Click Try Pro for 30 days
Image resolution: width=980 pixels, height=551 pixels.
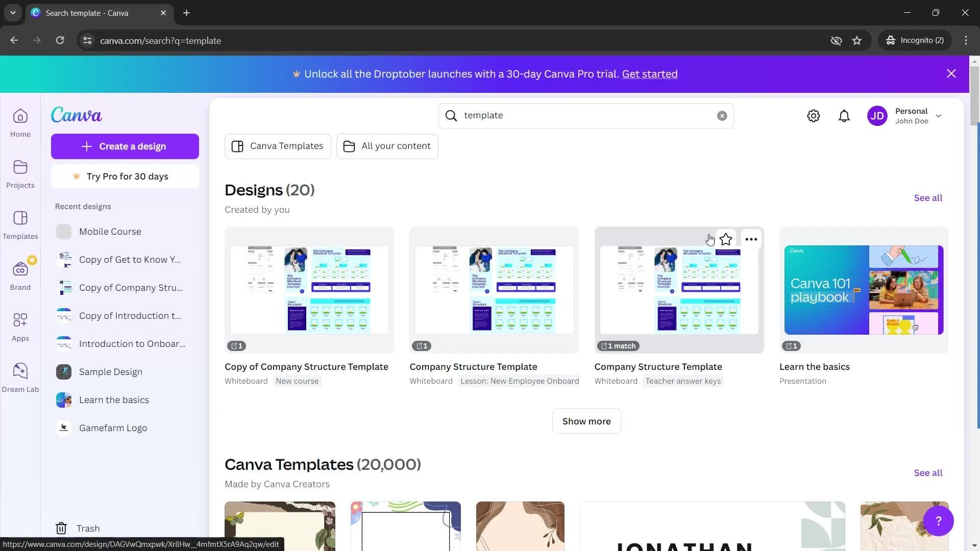click(125, 177)
